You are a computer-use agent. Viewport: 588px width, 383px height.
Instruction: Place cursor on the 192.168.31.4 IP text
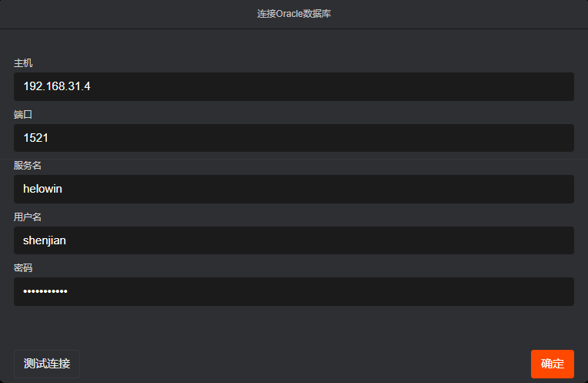click(57, 86)
